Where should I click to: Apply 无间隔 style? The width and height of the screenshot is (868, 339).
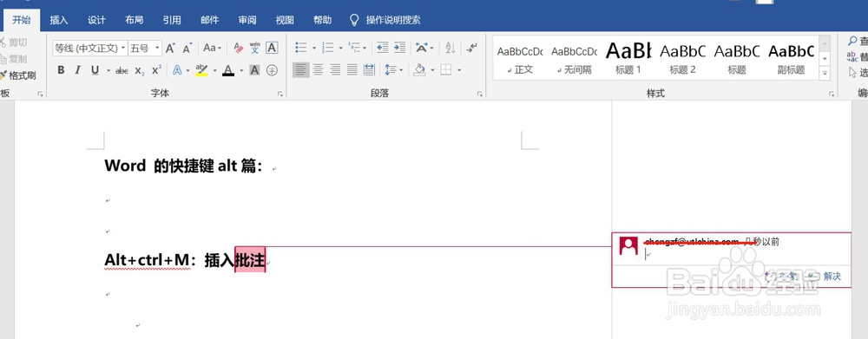(x=574, y=58)
